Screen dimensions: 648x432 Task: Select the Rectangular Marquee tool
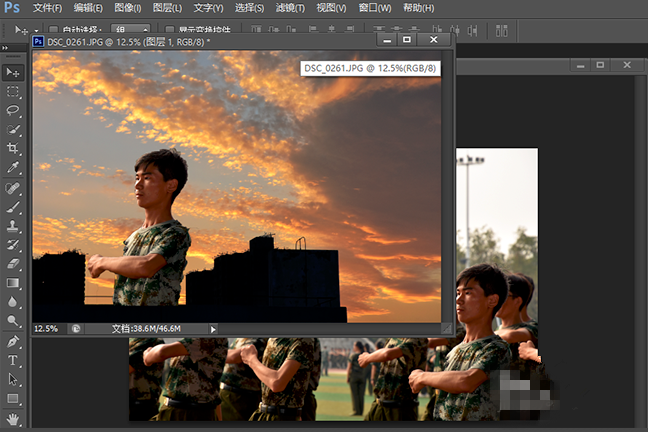coord(13,91)
